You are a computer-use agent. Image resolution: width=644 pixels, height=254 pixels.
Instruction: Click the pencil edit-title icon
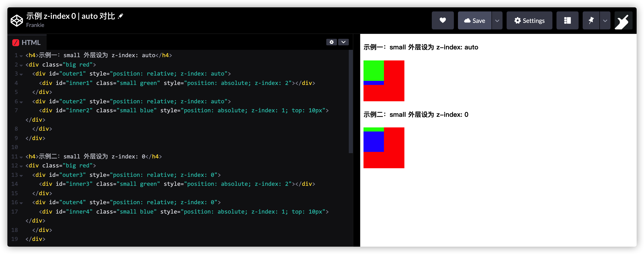point(120,16)
